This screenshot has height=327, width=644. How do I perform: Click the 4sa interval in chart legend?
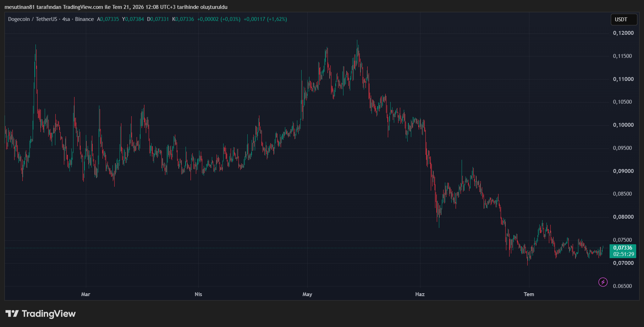pos(66,19)
